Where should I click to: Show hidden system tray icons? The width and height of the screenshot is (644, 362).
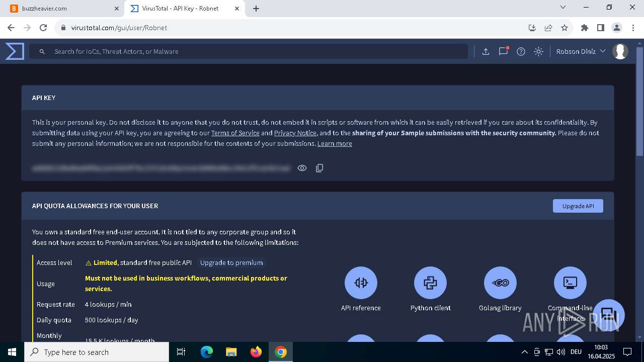pos(524,352)
